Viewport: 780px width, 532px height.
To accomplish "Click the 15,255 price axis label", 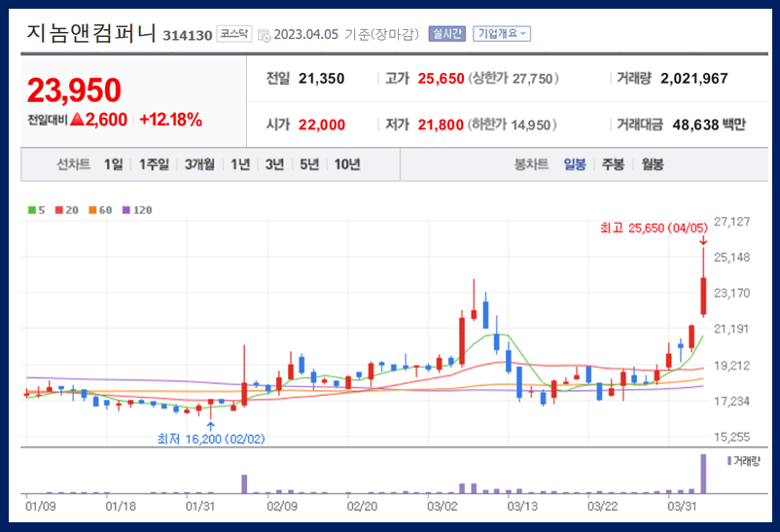I will (x=731, y=437).
